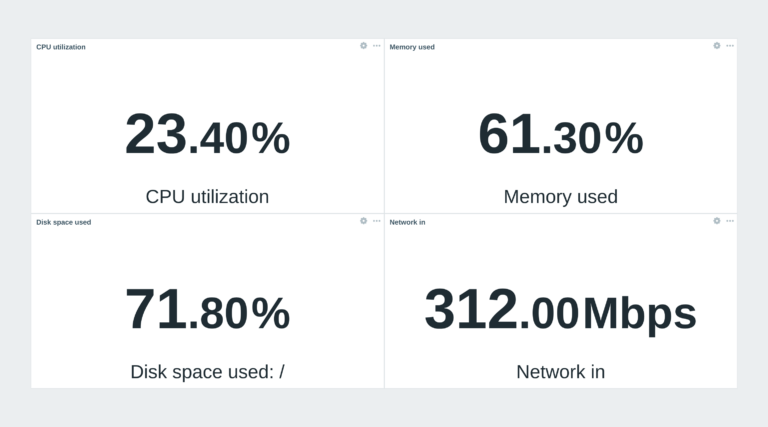Screen dimensions: 768x427
Task: Open Disk space used widget ellipsis menu
Action: point(377,221)
